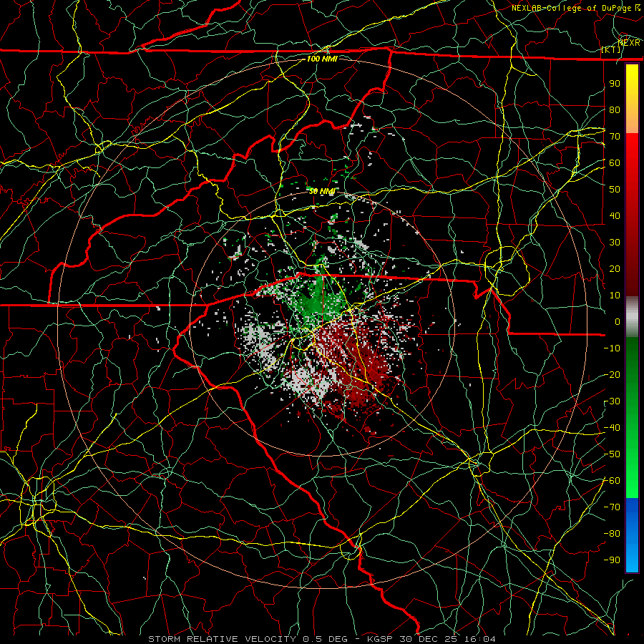
Task: Click the 20 value on the velocity scale
Action: click(615, 268)
